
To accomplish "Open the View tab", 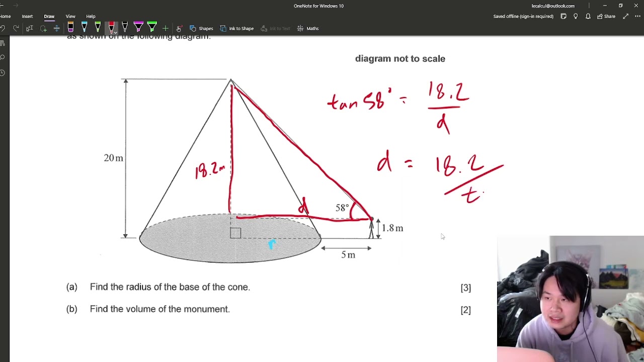I will (70, 16).
